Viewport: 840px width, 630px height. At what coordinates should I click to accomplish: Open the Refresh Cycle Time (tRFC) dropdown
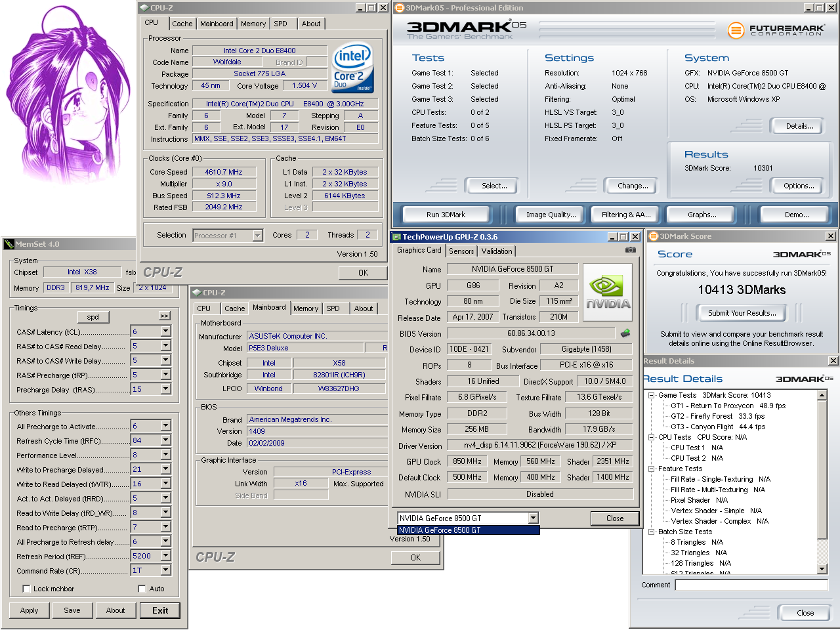[165, 440]
